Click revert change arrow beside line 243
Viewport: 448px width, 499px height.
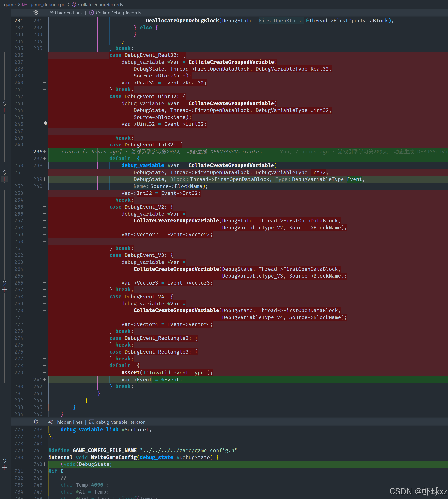pos(4,103)
